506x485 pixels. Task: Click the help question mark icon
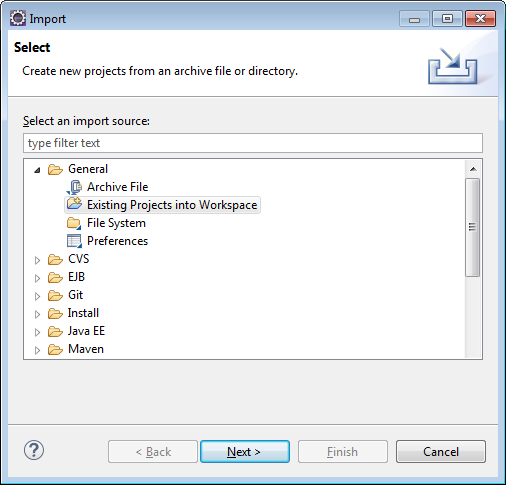(x=34, y=450)
